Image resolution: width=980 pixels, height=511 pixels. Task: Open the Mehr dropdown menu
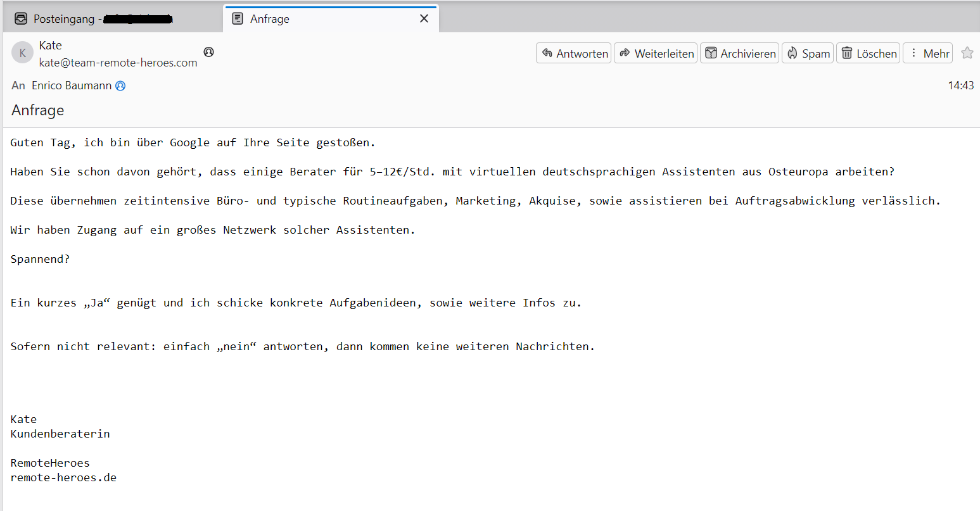[927, 53]
